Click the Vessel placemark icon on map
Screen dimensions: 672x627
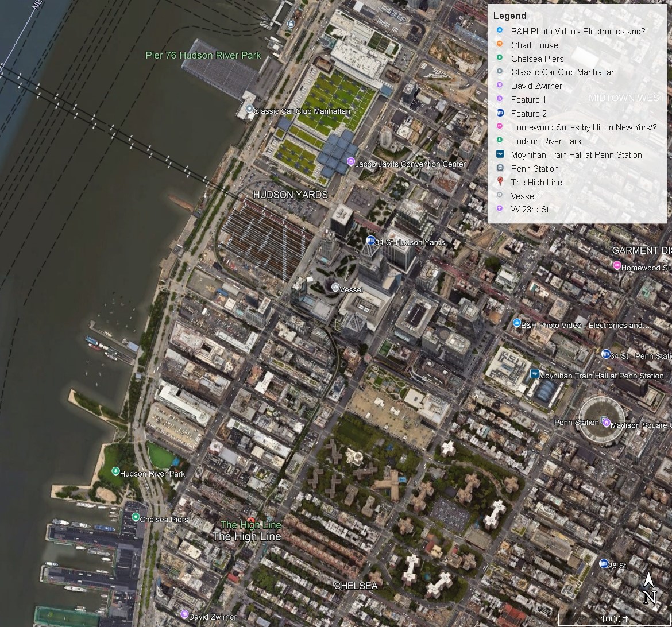335,287
